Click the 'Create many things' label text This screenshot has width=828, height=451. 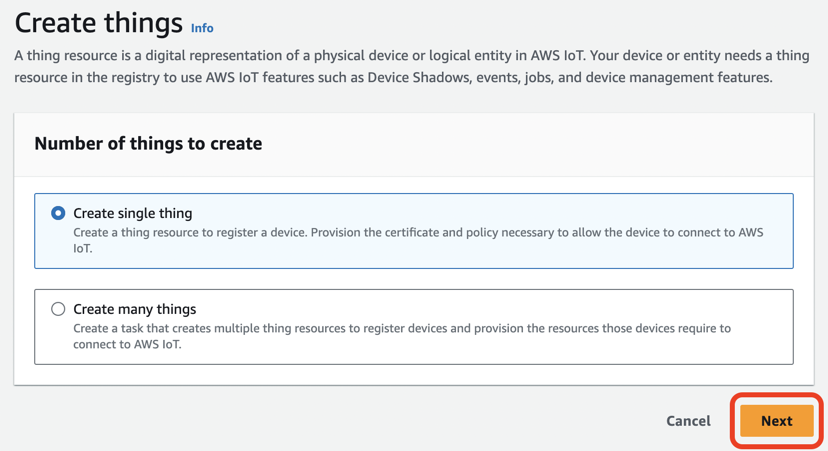coord(135,309)
